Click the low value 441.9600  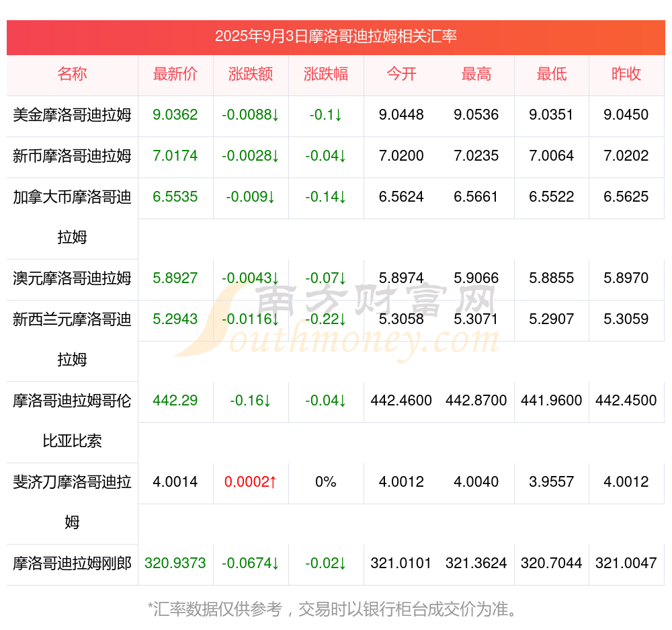[552, 401]
